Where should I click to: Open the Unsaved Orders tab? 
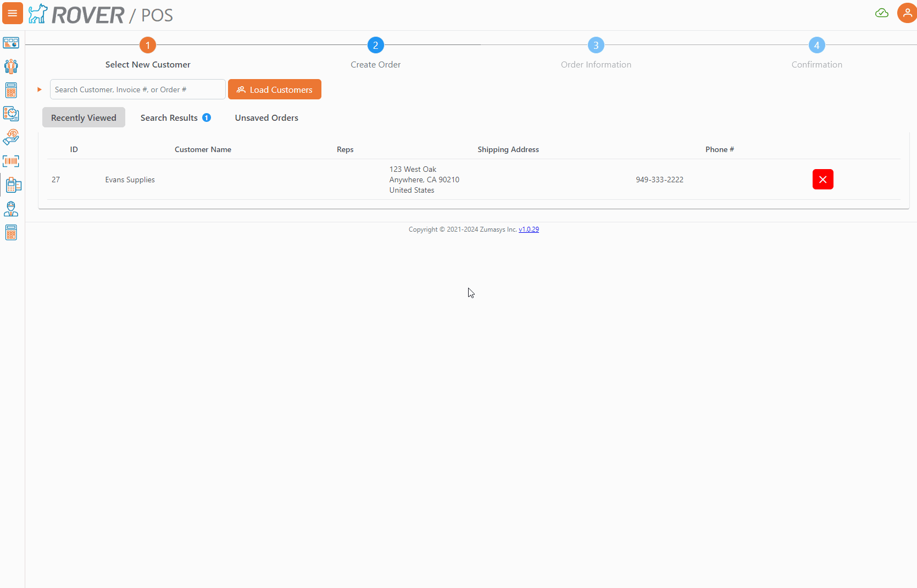[x=266, y=117]
